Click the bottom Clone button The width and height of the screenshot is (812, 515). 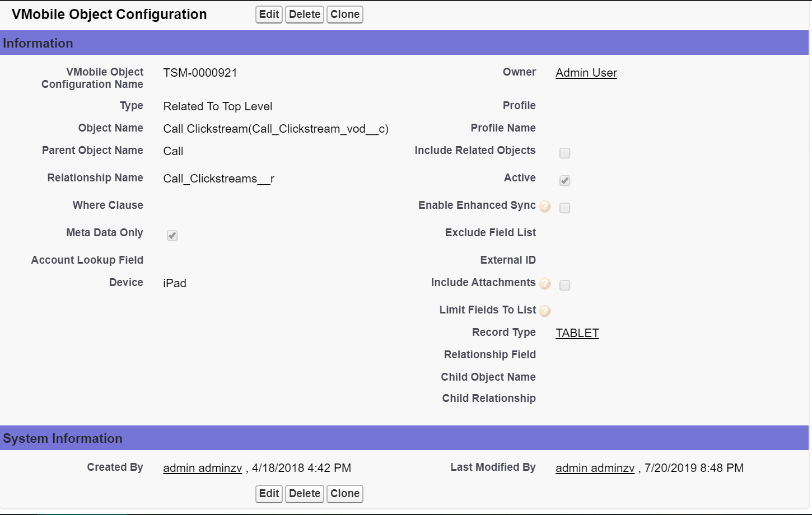[x=345, y=493]
